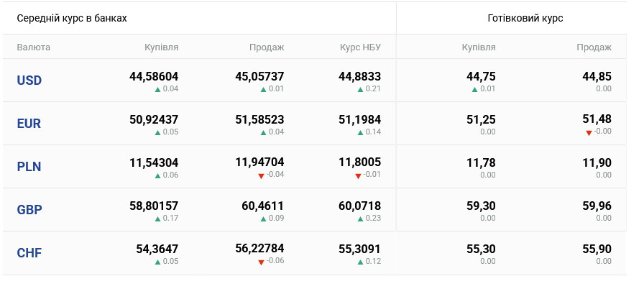Image resolution: width=644 pixels, height=289 pixels.
Task: Open the USD currency link
Action: coord(29,81)
